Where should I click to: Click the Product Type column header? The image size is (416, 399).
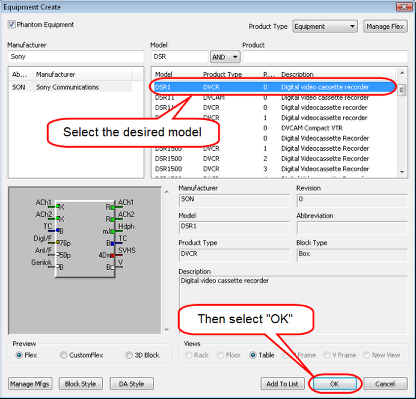pyautogui.click(x=230, y=74)
